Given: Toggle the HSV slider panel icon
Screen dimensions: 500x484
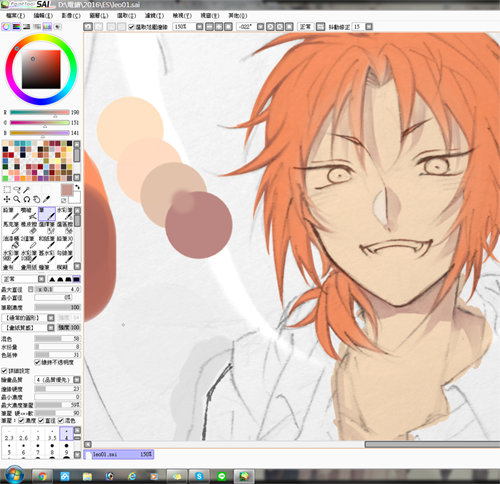Looking at the screenshot, I should pyautogui.click(x=27, y=27).
